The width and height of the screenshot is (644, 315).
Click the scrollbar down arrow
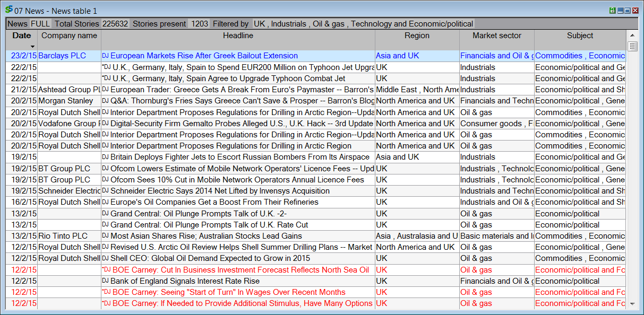tap(632, 304)
